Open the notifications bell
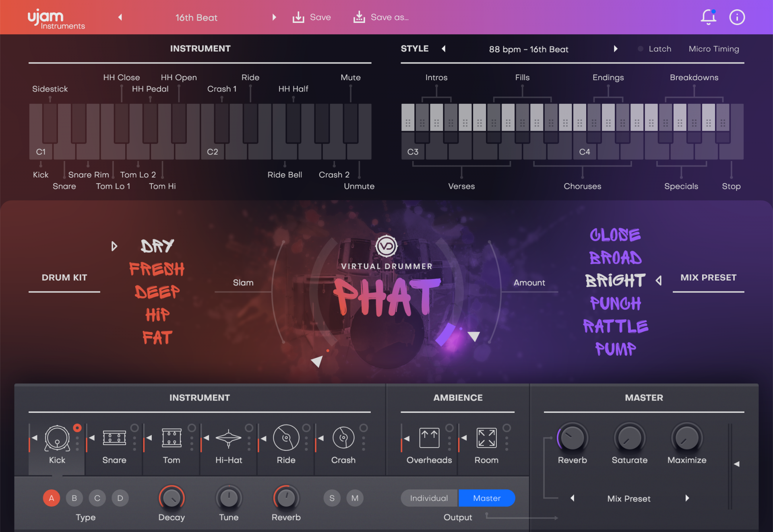Screen dimensions: 773x532 [x=708, y=17]
